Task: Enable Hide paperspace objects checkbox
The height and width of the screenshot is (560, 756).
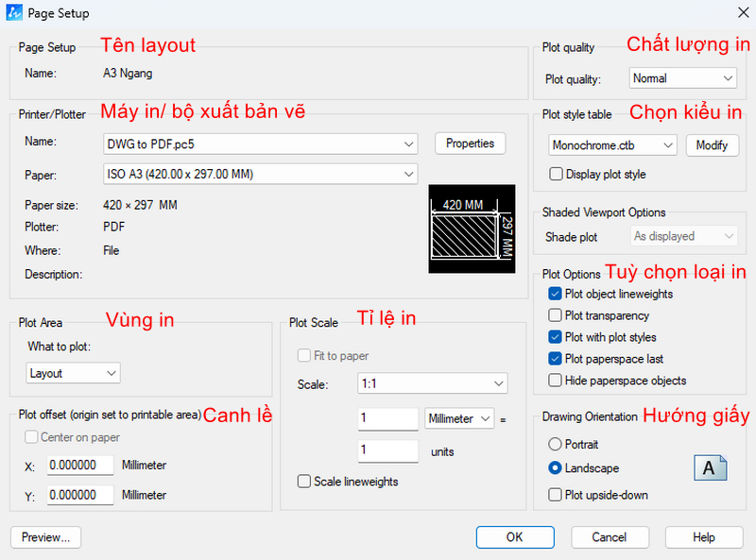Action: [555, 381]
